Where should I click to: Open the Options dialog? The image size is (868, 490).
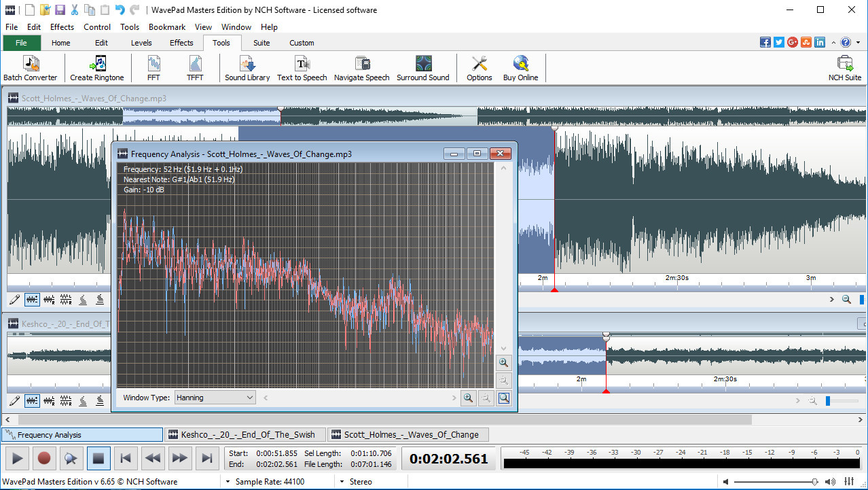click(x=480, y=69)
